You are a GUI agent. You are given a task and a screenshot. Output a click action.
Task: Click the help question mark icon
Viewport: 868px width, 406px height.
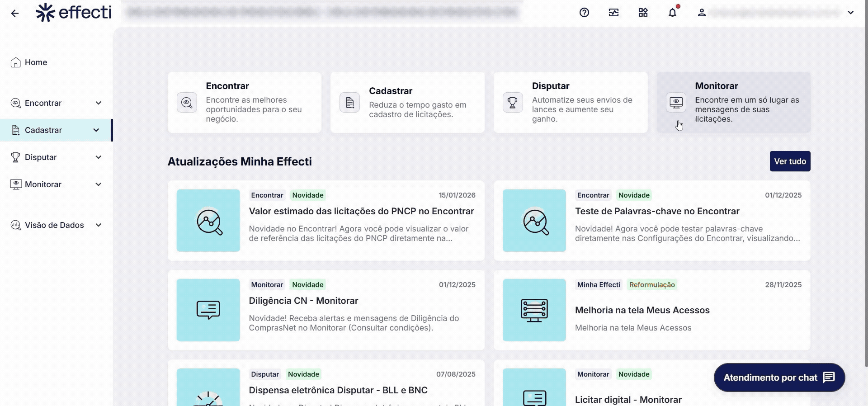coord(584,13)
